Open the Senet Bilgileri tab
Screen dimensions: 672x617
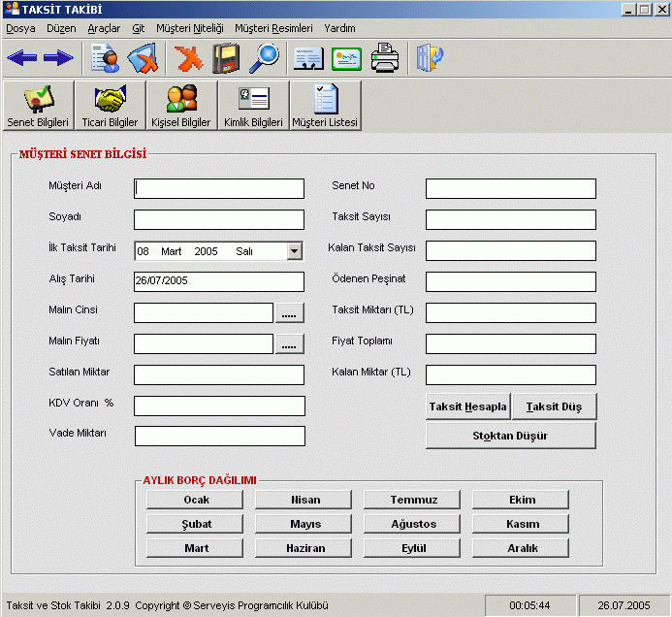click(38, 106)
